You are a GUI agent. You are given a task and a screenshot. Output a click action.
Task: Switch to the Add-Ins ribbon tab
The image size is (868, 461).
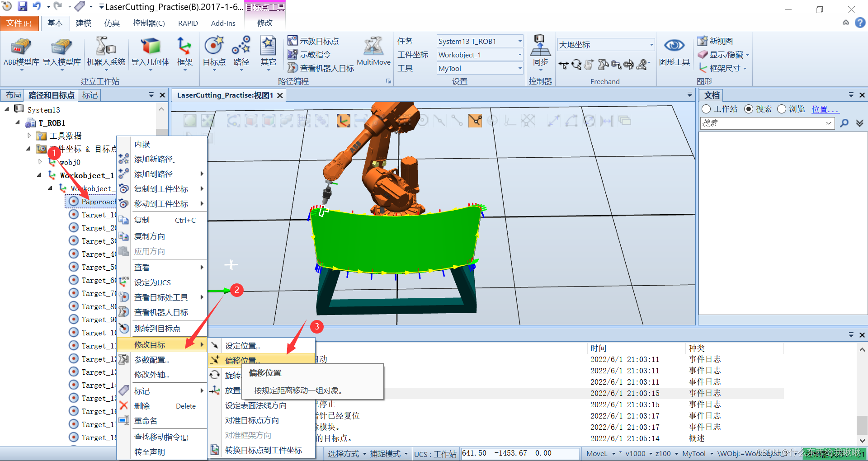point(223,23)
